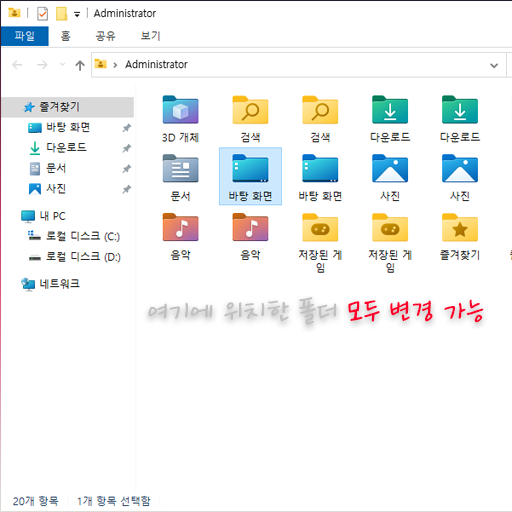This screenshot has height=512, width=512.
Task: Select 내 PC in the navigation pane
Action: click(x=43, y=216)
